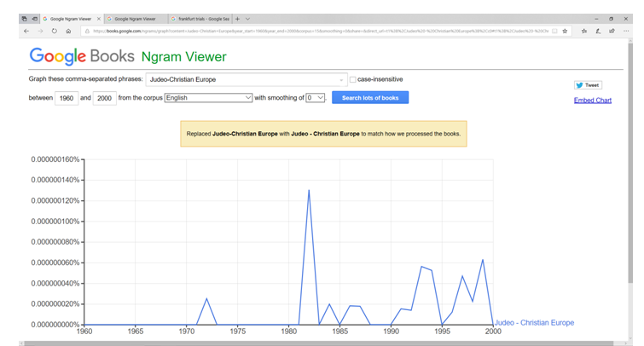Viewport: 644px width, 346px height.
Task: Open phrase field dropdown arrow
Action: point(341,80)
